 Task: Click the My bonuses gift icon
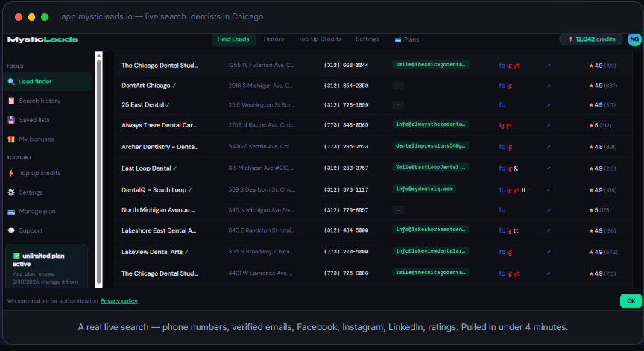pos(11,139)
